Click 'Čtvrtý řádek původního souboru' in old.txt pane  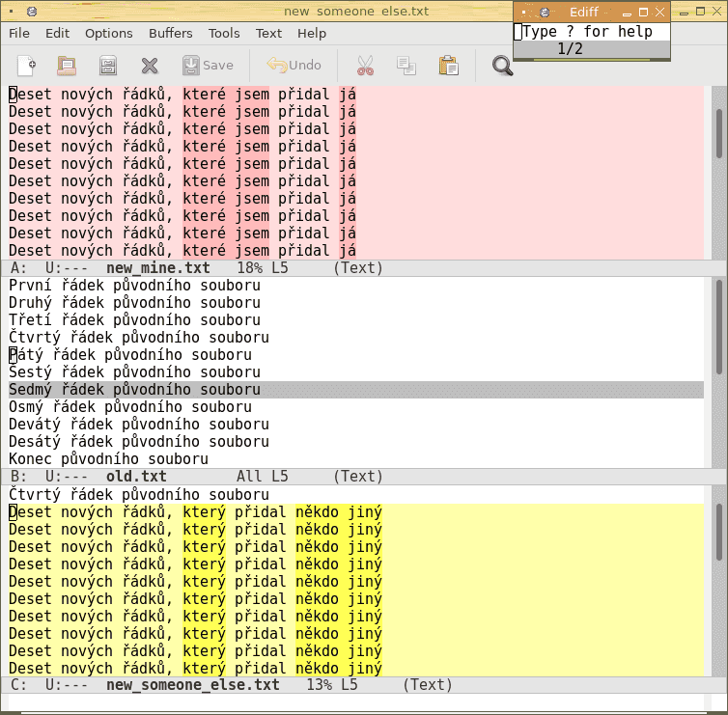(139, 338)
